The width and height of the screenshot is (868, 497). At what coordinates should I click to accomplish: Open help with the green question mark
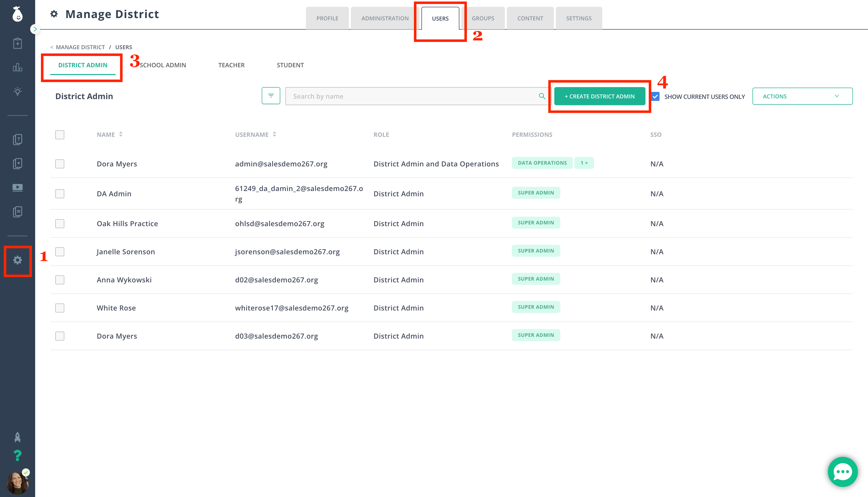pos(17,456)
